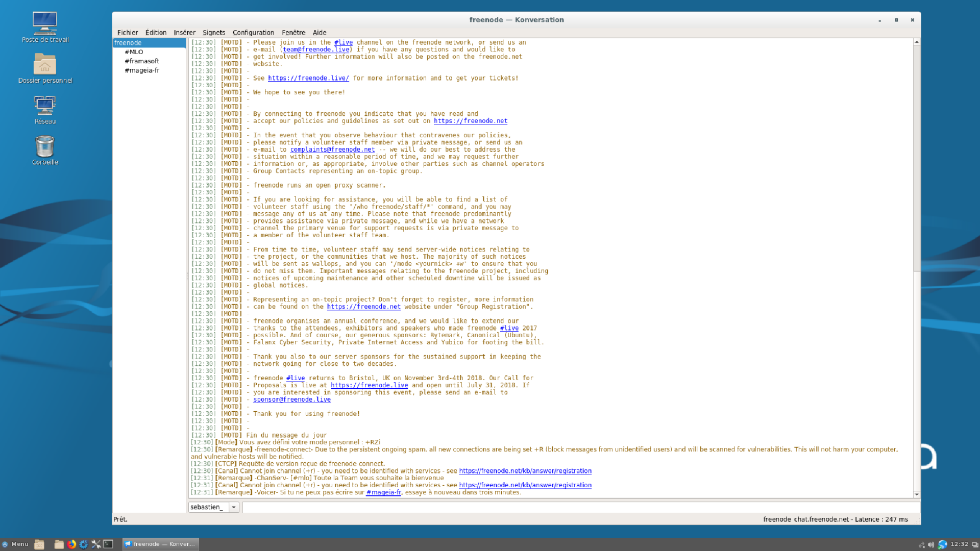
Task: Switch to the #MLO channel
Action: click(134, 52)
